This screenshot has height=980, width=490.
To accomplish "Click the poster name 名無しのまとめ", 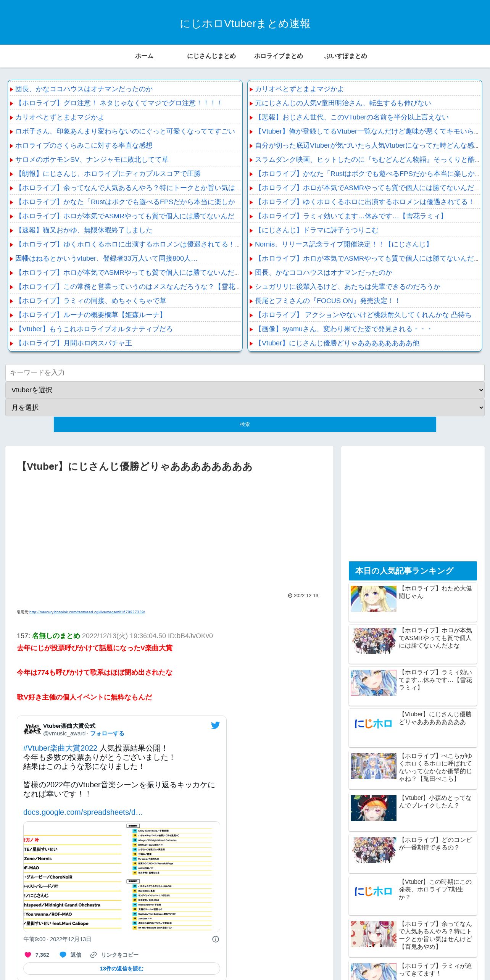I will (x=56, y=636).
